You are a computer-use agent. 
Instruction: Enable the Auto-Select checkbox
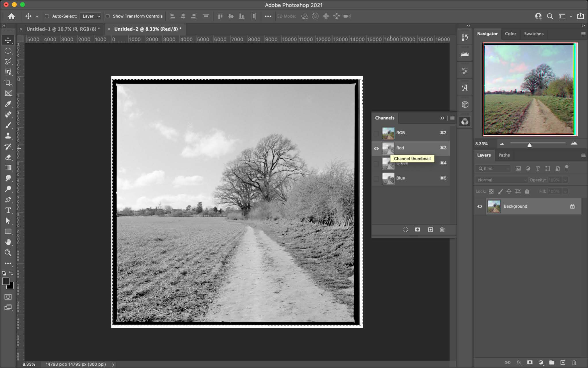[x=47, y=16]
